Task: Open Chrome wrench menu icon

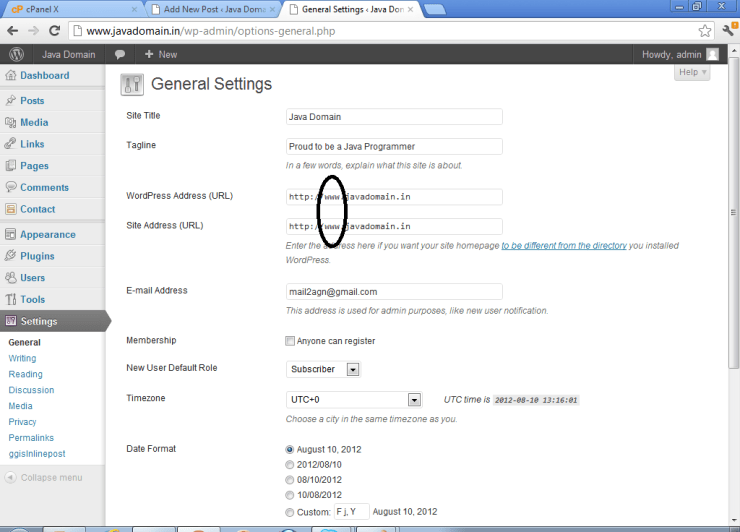Action: click(x=729, y=30)
